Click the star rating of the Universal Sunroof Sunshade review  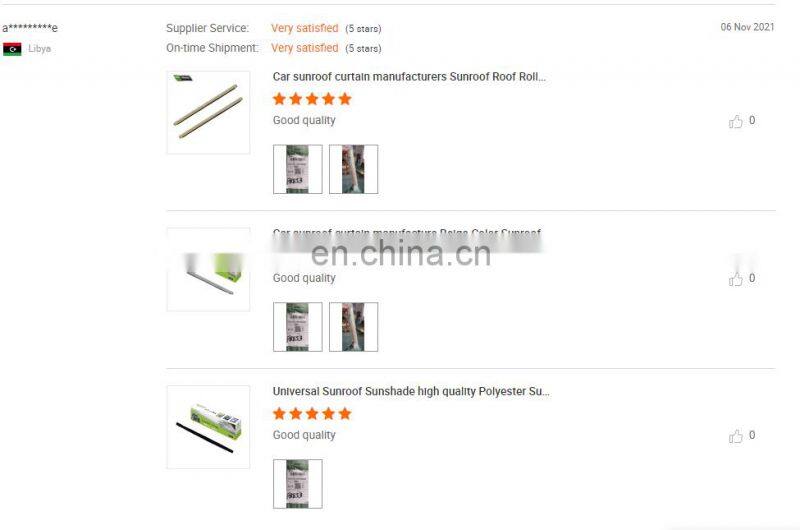[x=312, y=413]
